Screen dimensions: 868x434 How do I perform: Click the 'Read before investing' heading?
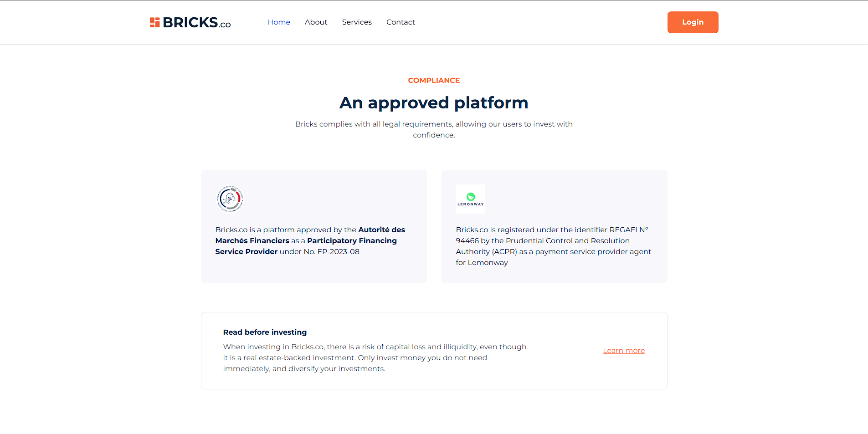click(265, 332)
